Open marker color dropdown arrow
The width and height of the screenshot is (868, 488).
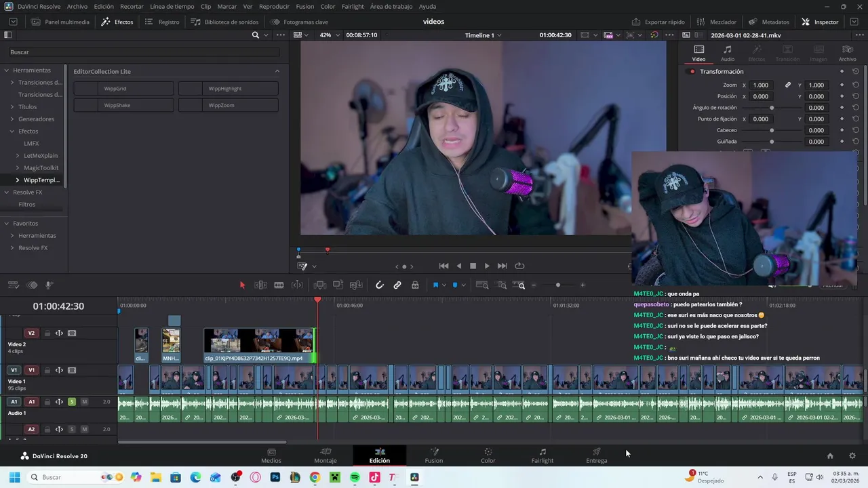coord(463,285)
